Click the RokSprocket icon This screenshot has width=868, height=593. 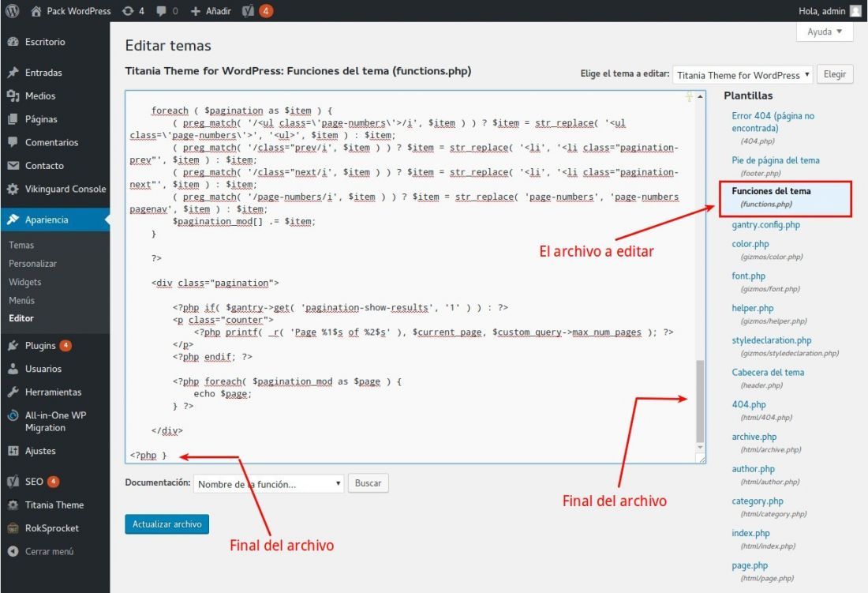point(13,528)
